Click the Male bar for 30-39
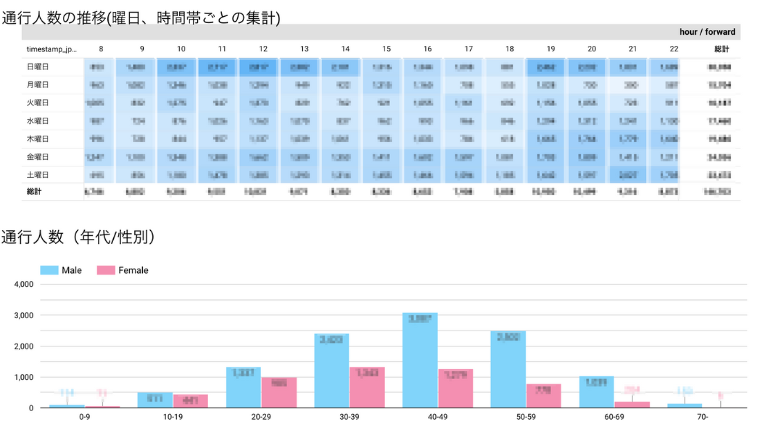 pos(332,371)
